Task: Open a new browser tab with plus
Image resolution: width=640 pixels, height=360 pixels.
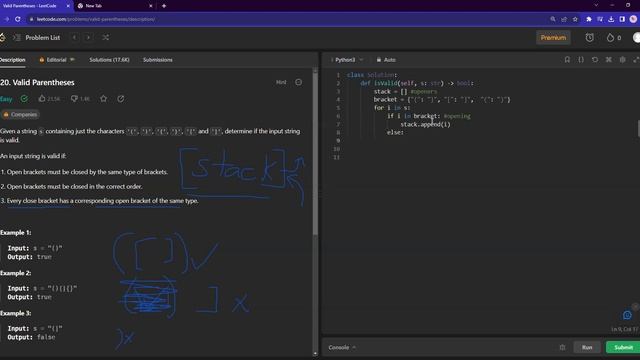Action: pyautogui.click(x=164, y=6)
